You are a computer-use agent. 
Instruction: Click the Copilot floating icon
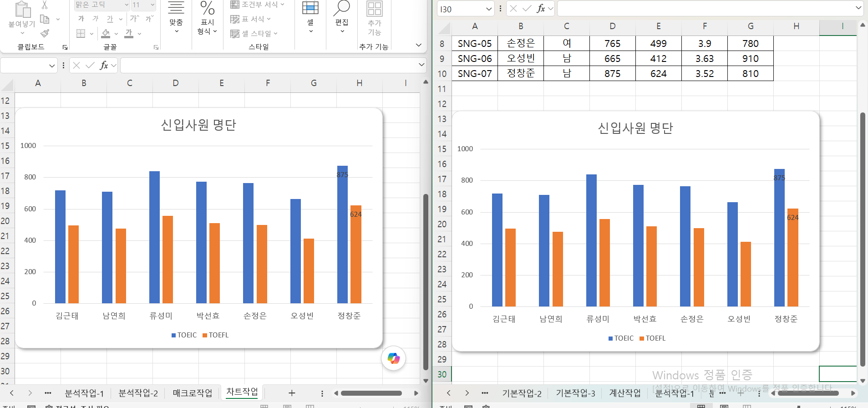(394, 358)
